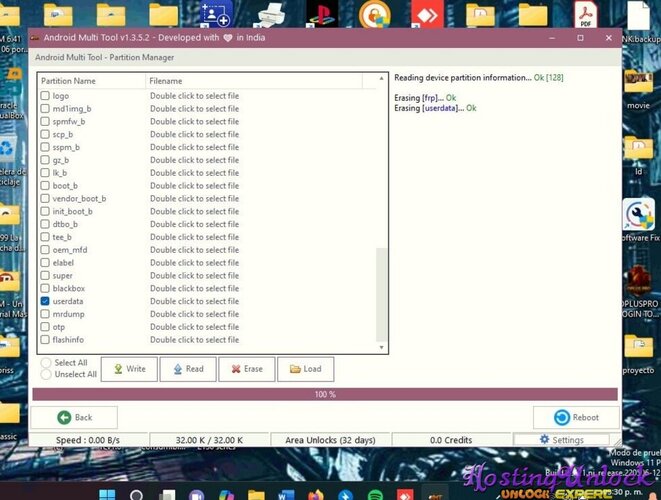661x500 pixels.
Task: Click the Read partition button
Action: [187, 369]
